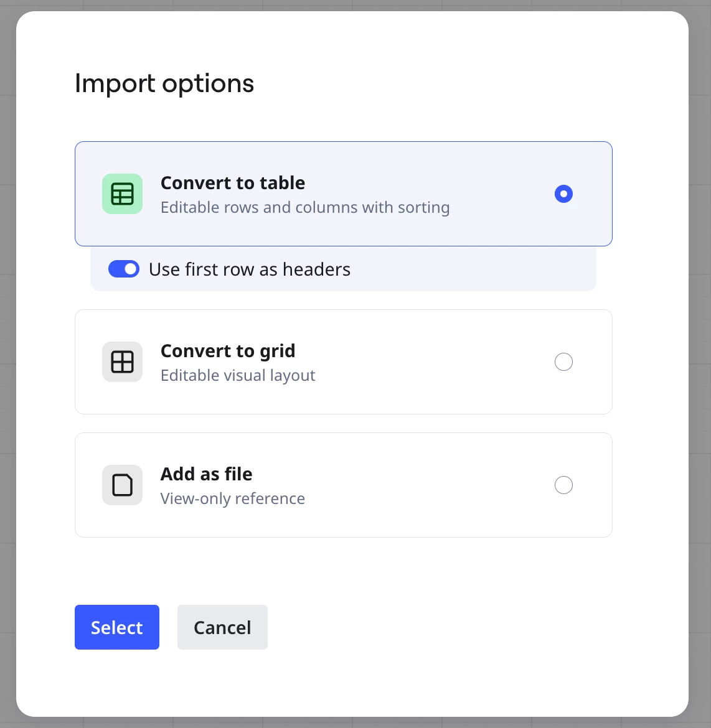This screenshot has width=711, height=728.
Task: Click the "Import options" dialog heading
Action: (164, 83)
